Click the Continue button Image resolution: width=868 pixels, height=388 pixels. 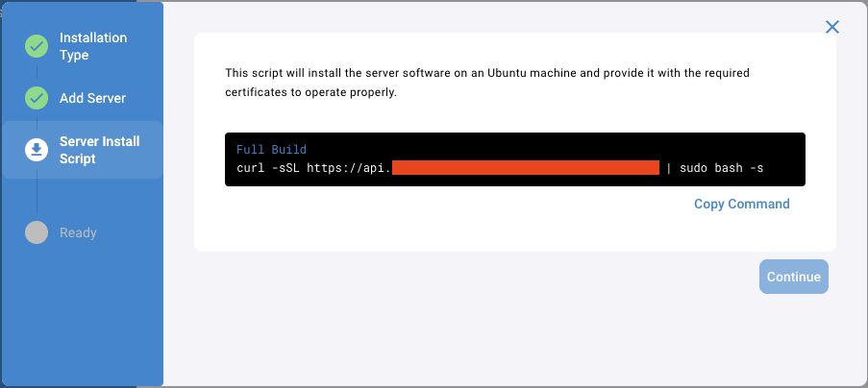[x=794, y=277]
